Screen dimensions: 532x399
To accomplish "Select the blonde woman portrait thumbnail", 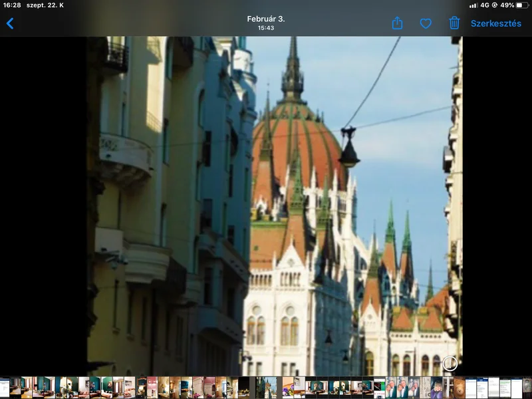I will (x=436, y=387).
